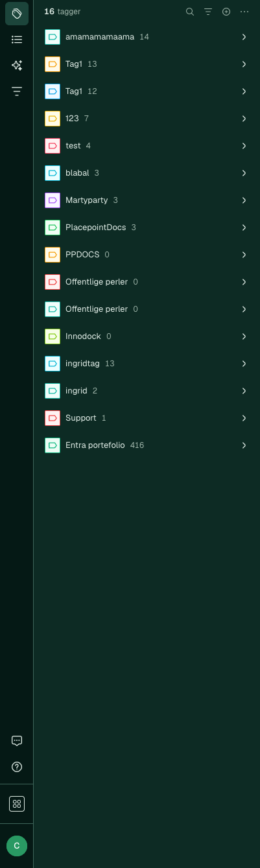Expand the Tag1 13 row chevron

[x=244, y=64]
